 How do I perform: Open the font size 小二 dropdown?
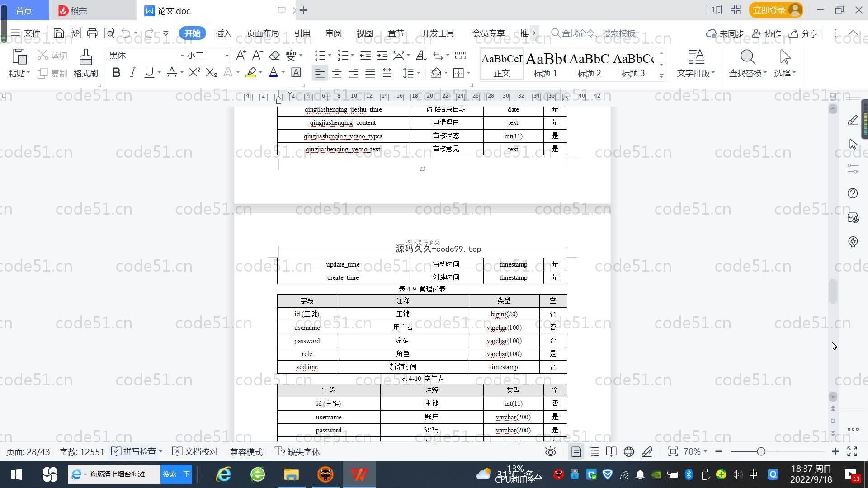point(227,56)
